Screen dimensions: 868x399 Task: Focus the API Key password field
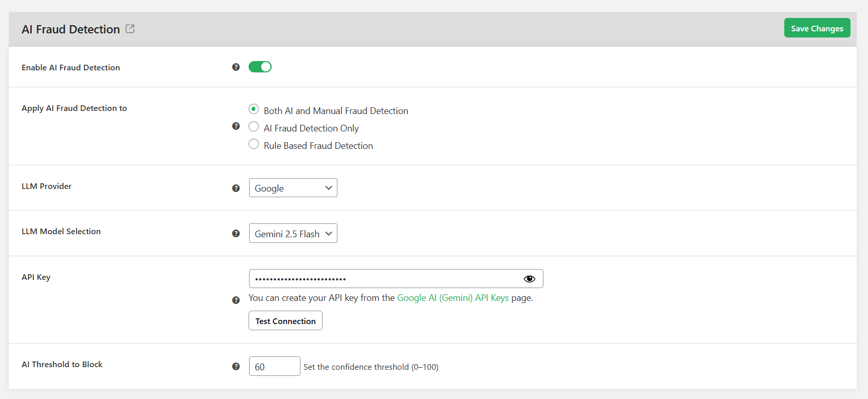tap(396, 279)
